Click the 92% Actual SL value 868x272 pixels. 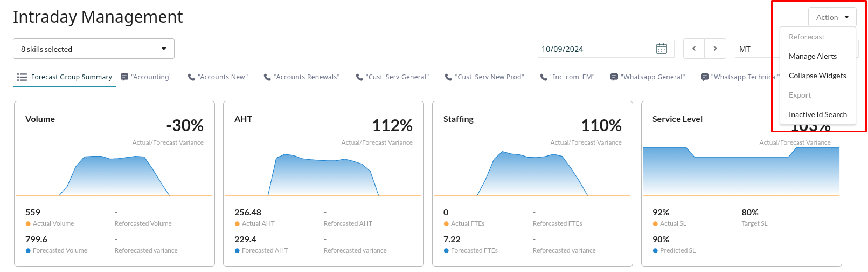(661, 213)
